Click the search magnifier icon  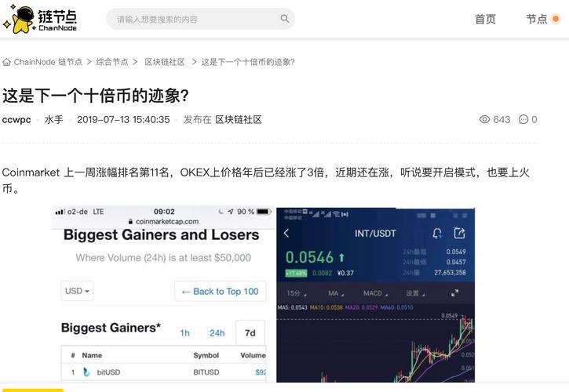coord(284,19)
